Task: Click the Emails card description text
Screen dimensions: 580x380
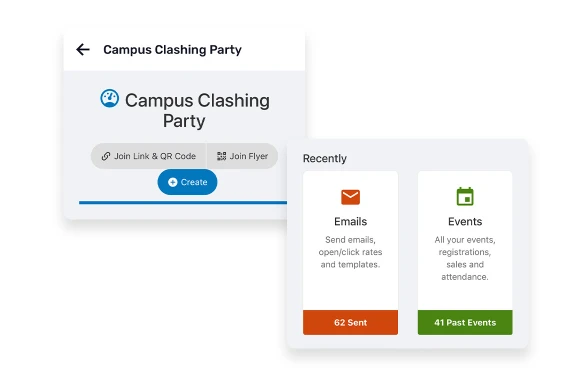Action: [x=350, y=252]
